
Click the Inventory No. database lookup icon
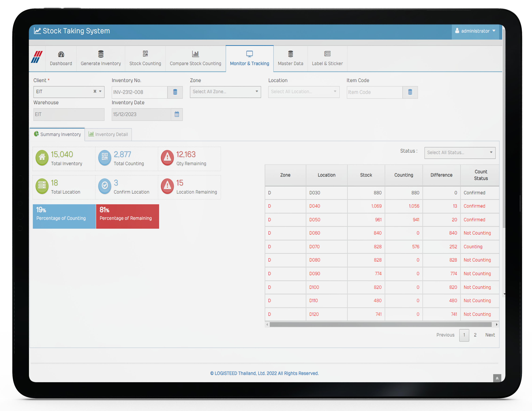tap(175, 92)
